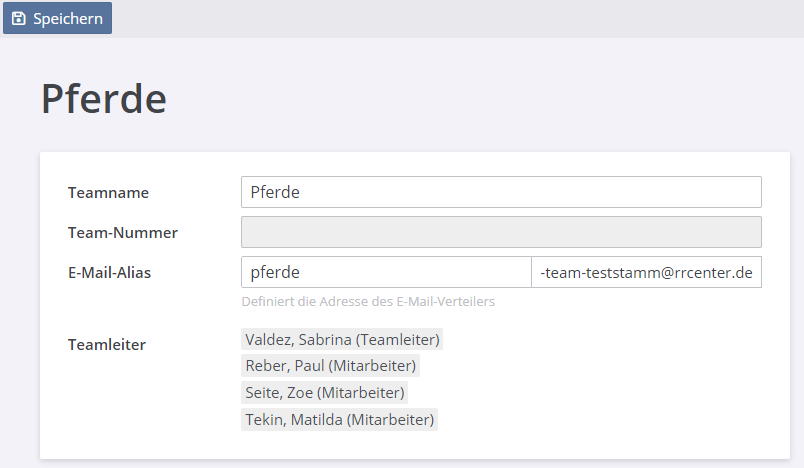Select the Tekin, Matilda (Mitarbeiter) tag

point(339,419)
